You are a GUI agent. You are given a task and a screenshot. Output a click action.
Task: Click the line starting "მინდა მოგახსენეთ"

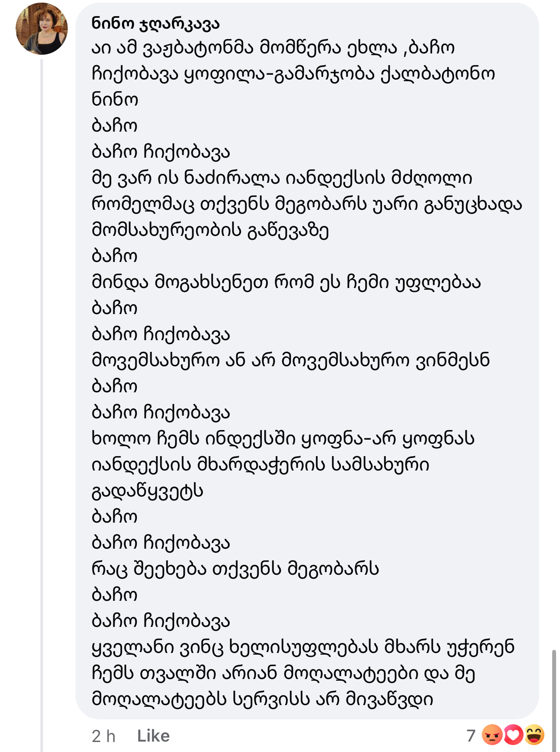[286, 282]
